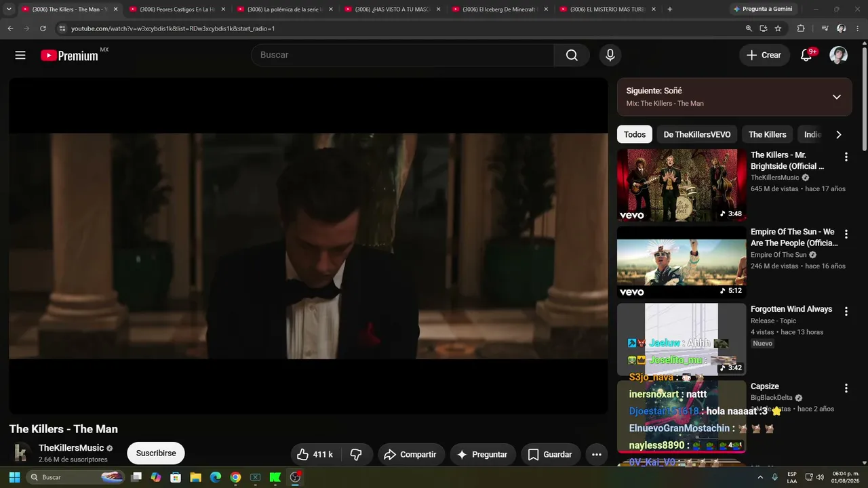Screen dimensions: 868x488
Task: Open File Explorer from the taskbar
Action: point(195,477)
